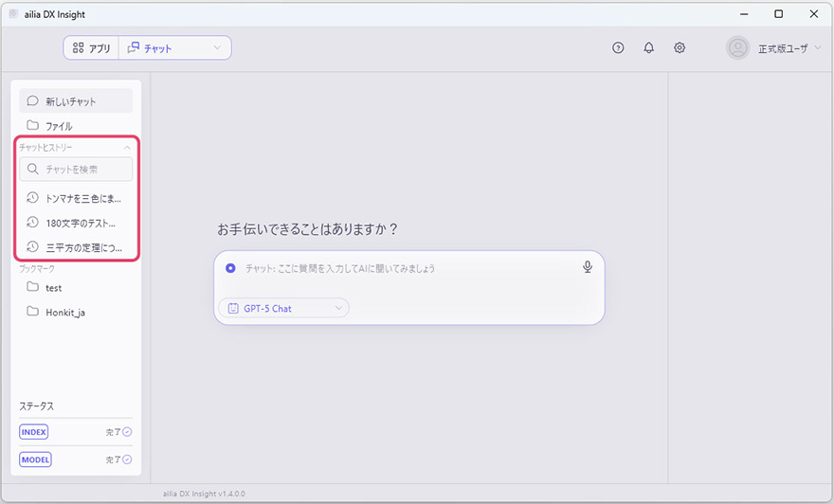Collapse the チャットヒストリー section
The image size is (834, 504).
(127, 148)
